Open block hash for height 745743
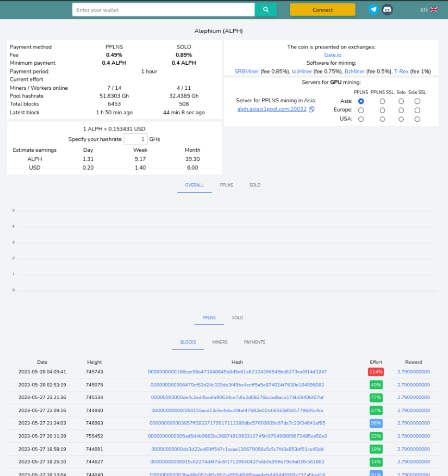Screen dimensions: 448x476 pos(237,372)
